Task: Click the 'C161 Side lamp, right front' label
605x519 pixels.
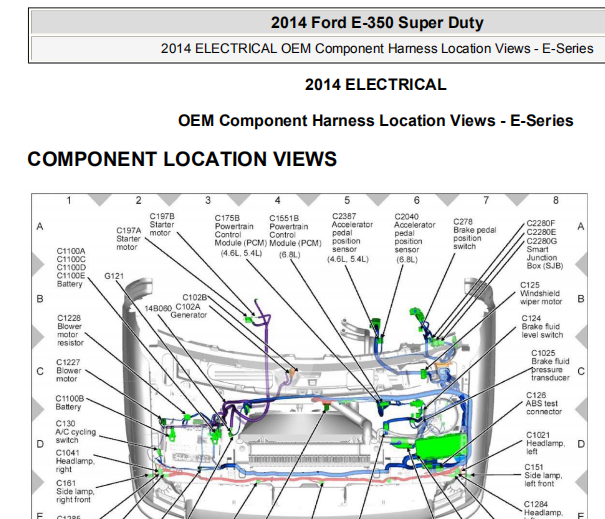Action: pos(75,491)
